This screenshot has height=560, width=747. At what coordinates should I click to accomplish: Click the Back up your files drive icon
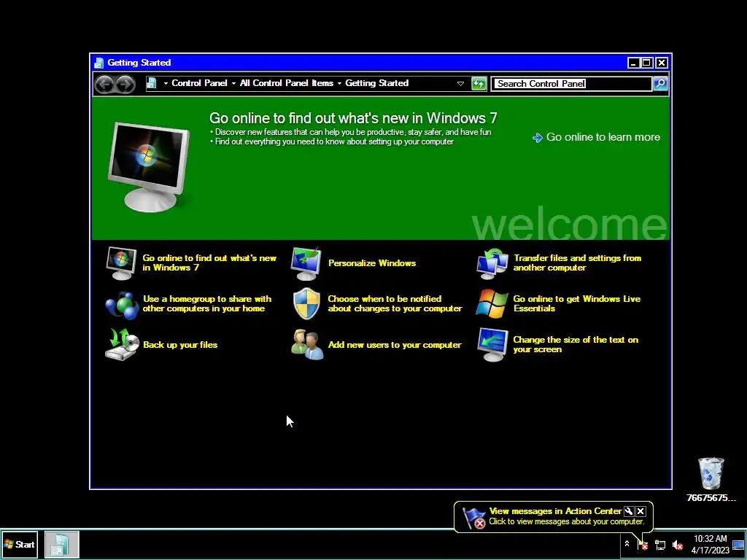tap(122, 344)
